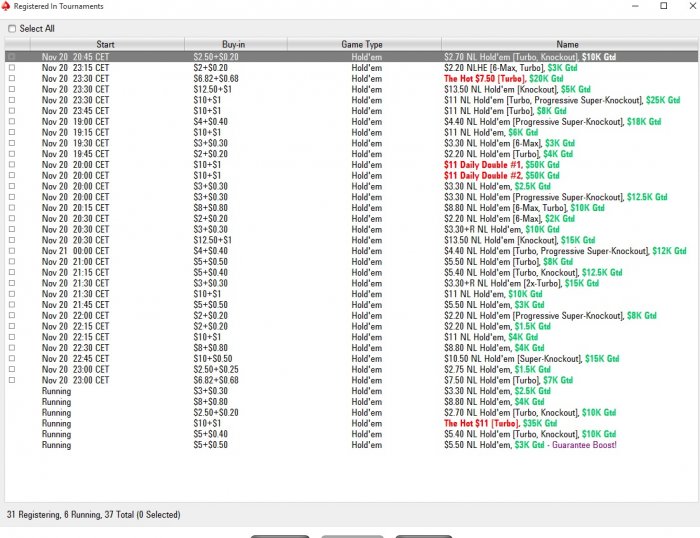Sort by the Start column header
700x538 pixels.
(107, 44)
